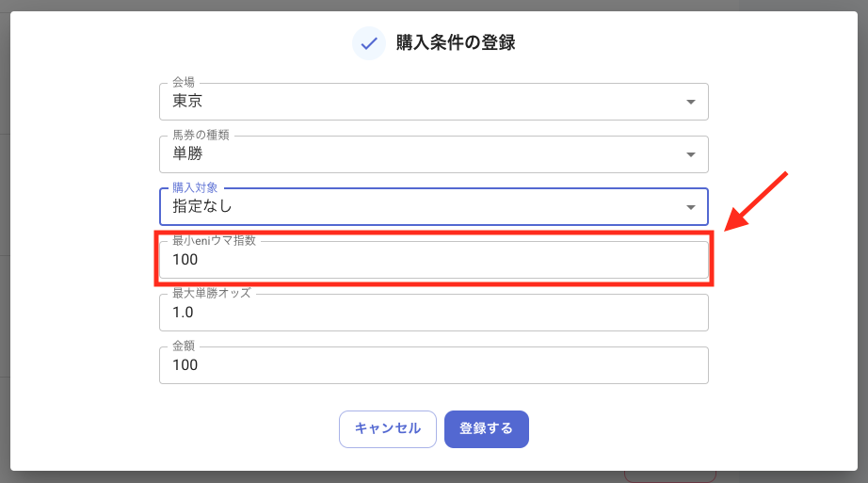Click the 購入対象 dropdown arrow
Screen dimensions: 868x483
click(690, 207)
